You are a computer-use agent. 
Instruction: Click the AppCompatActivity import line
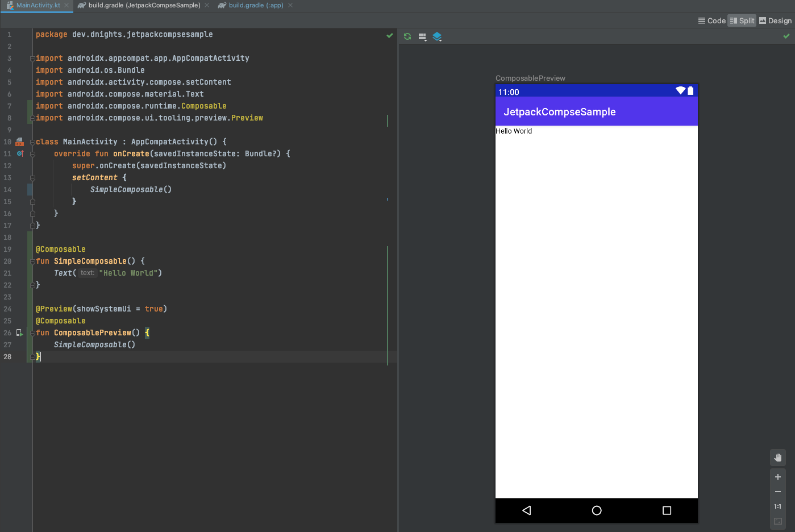pos(142,58)
